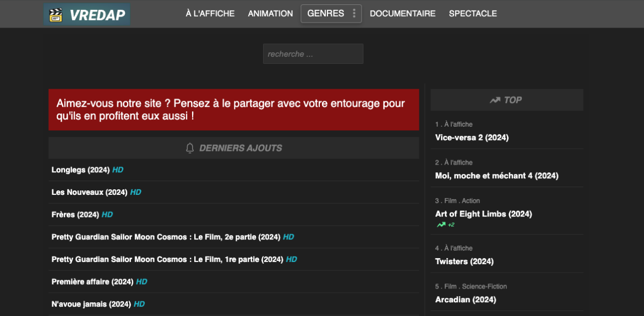The image size is (644, 316).
Task: Open Longlegs (2024) movie link
Action: click(80, 170)
